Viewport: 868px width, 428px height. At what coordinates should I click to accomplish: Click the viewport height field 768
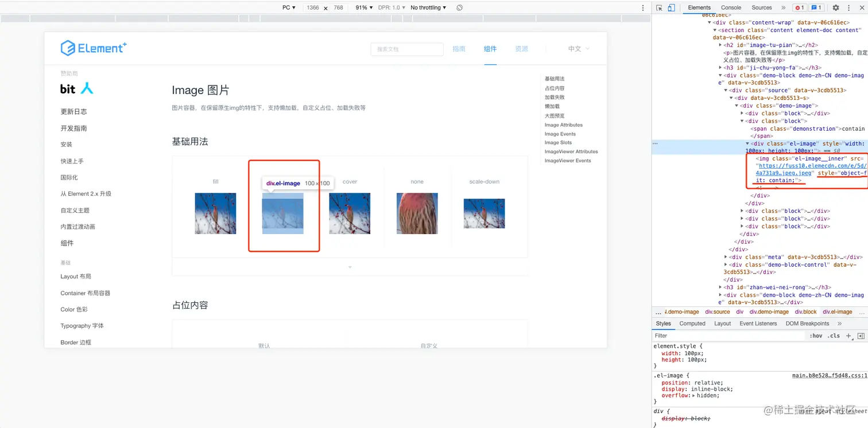coord(339,7)
